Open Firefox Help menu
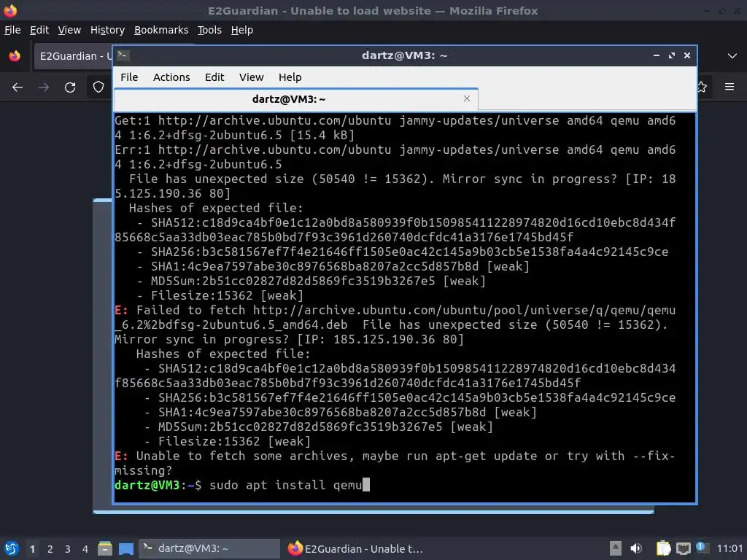747x560 pixels. click(242, 30)
